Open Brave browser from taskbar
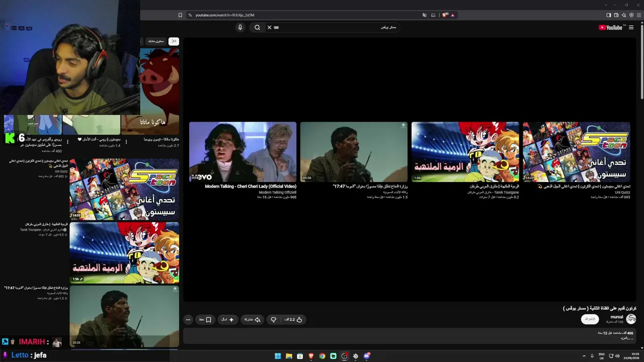This screenshot has width=644, height=362. click(311, 356)
